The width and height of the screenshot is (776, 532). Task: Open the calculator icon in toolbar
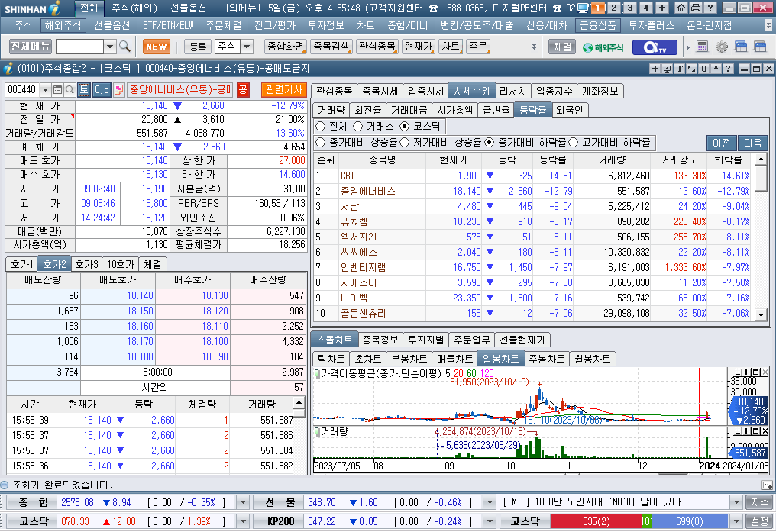point(702,47)
